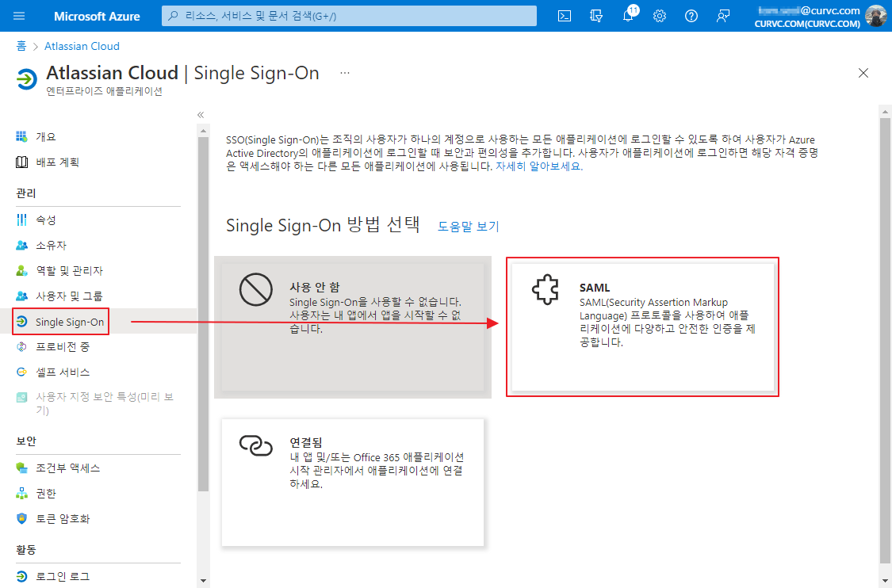Open the directories and subscriptions filter icon

(596, 16)
